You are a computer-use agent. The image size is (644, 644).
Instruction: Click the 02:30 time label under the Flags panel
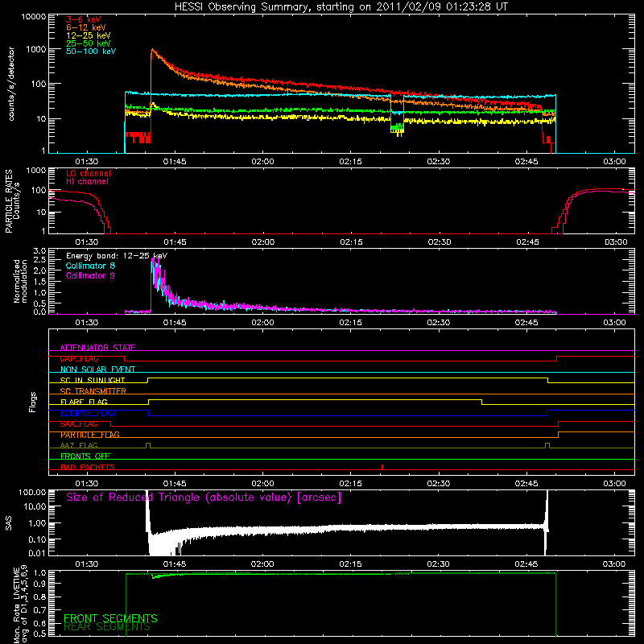tap(438, 484)
